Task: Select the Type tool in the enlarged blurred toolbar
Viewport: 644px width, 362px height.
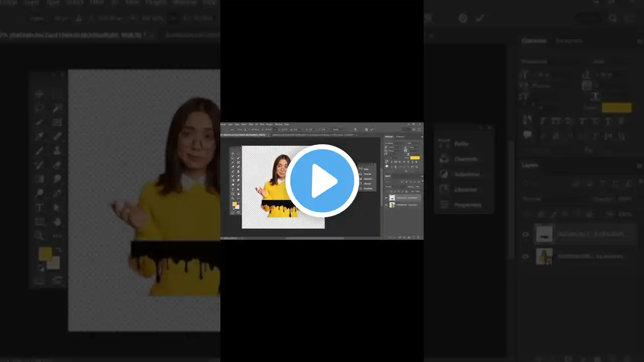Action: pos(40,208)
